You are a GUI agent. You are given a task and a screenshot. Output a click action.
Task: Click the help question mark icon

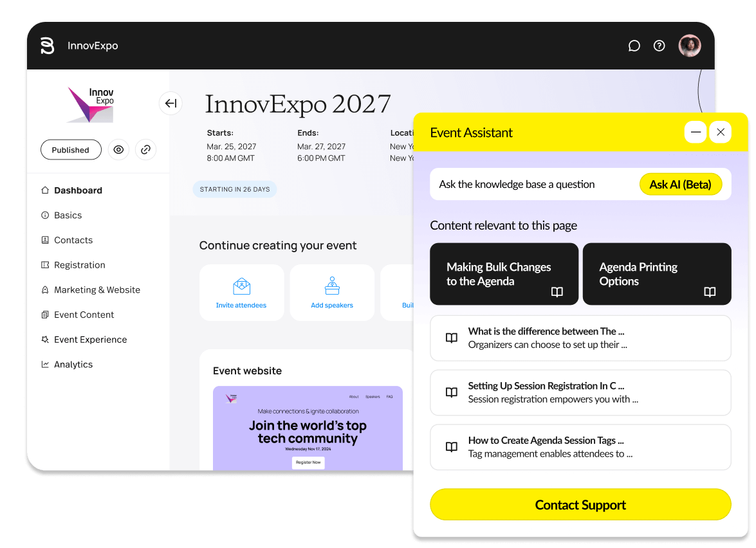click(659, 46)
